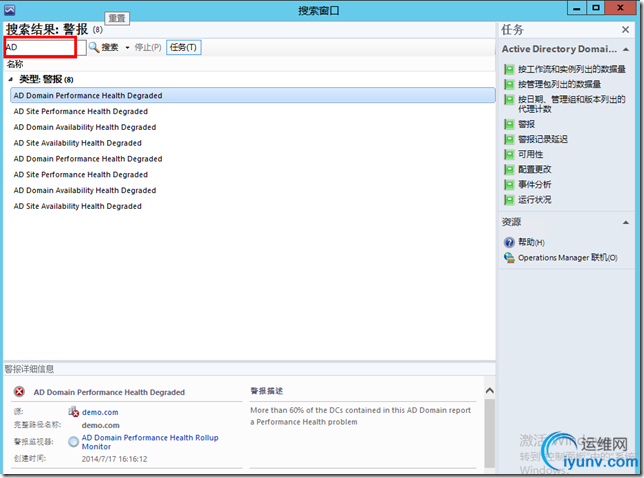Open the 可用性 report icon
The width and height of the screenshot is (644, 478).
[509, 154]
